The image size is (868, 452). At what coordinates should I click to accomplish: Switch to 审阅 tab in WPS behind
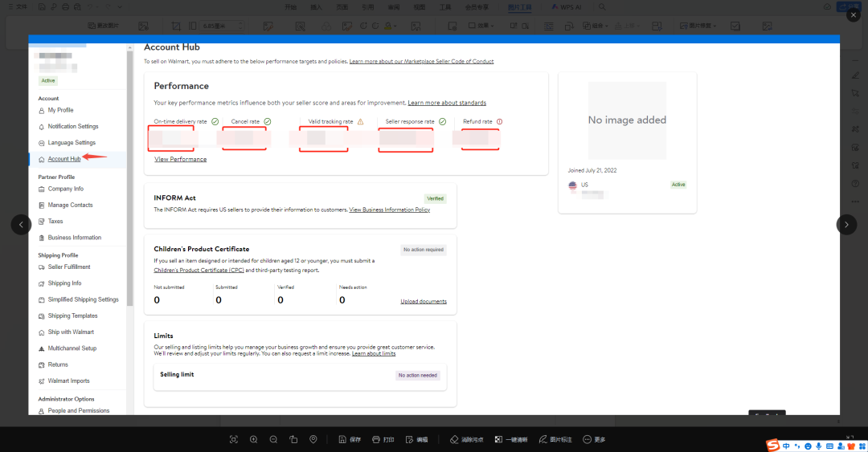pyautogui.click(x=394, y=7)
